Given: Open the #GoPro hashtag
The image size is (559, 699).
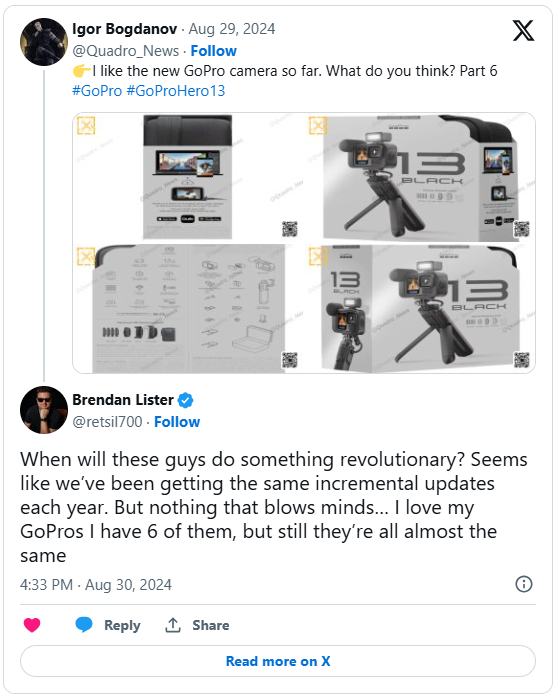Looking at the screenshot, I should [97, 90].
